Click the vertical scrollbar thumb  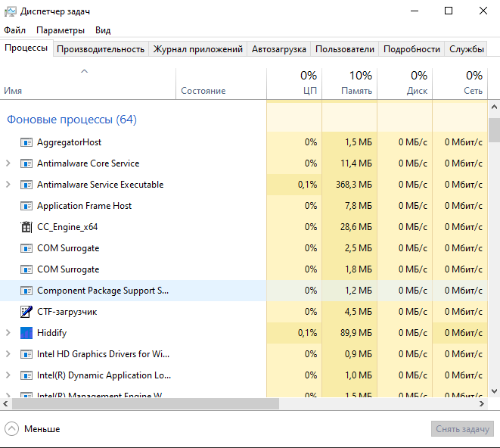click(x=494, y=130)
